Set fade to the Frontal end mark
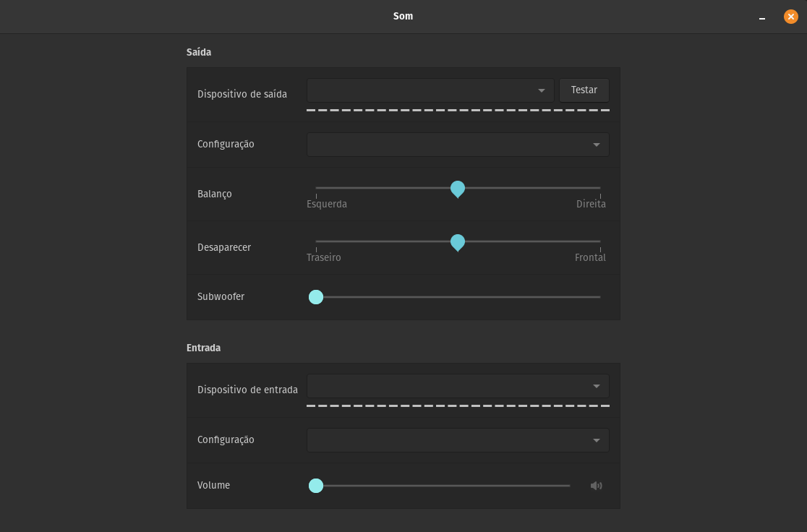The width and height of the screenshot is (807, 532). [600, 241]
